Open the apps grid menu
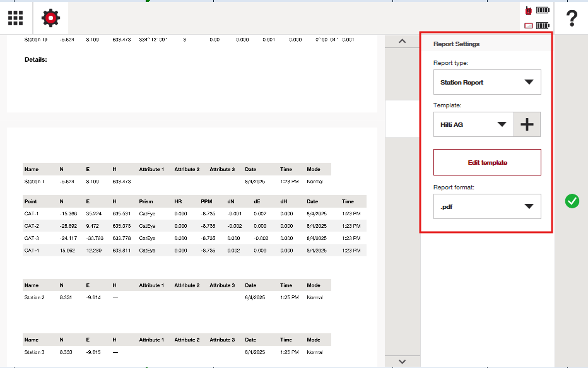The width and height of the screenshot is (588, 368). [x=16, y=18]
